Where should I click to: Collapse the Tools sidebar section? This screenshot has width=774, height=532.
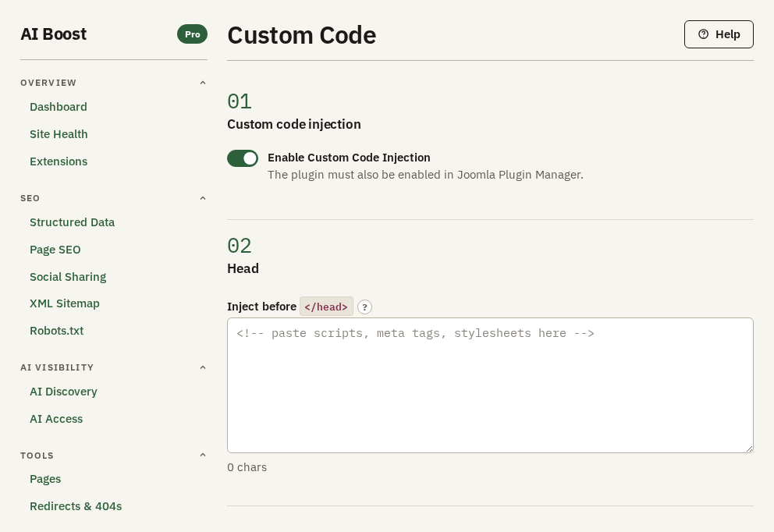(114, 455)
